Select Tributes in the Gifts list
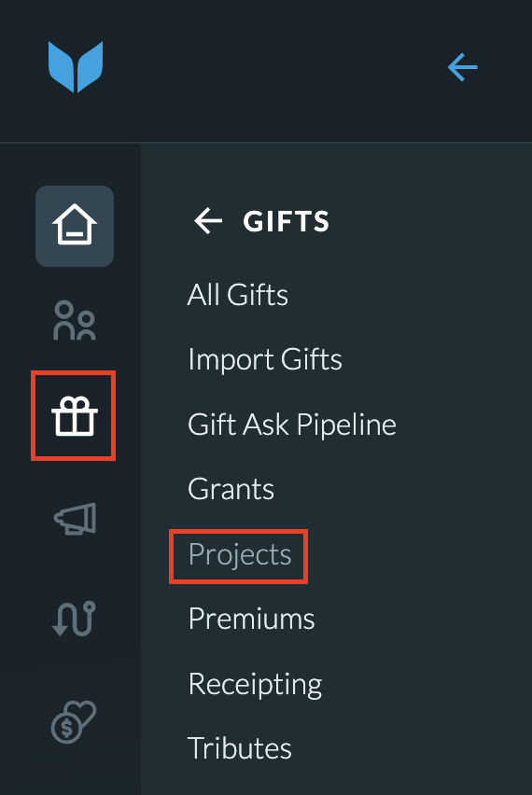Viewport: 532px width, 795px height. pos(239,748)
